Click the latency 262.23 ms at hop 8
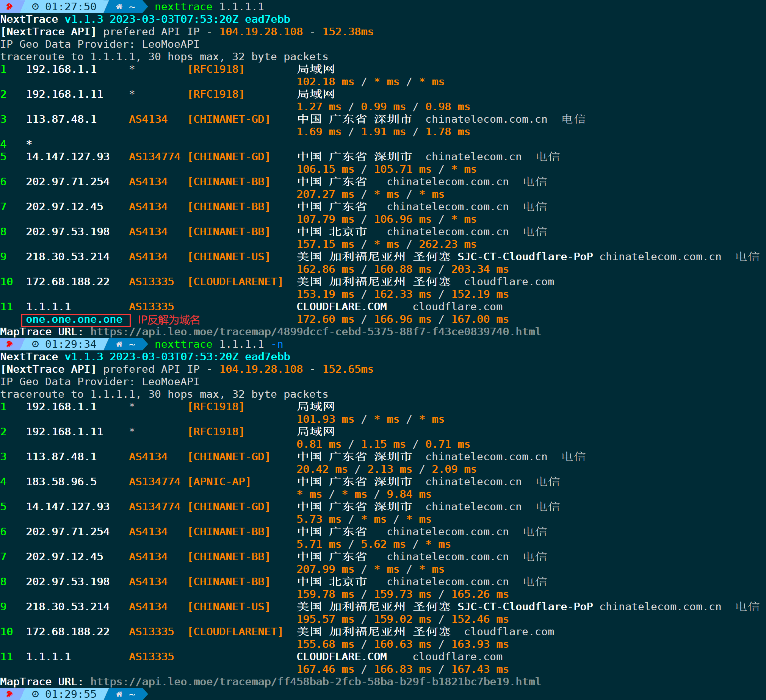The image size is (766, 700). tap(448, 244)
